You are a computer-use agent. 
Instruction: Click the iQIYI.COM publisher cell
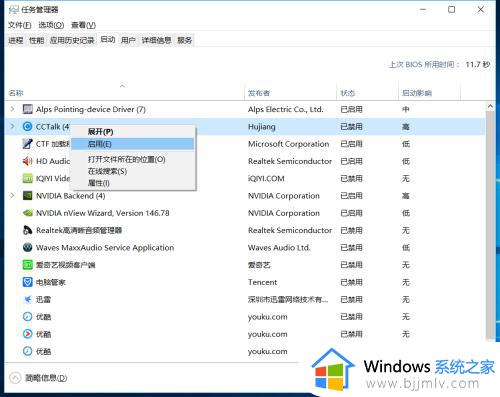tap(266, 179)
